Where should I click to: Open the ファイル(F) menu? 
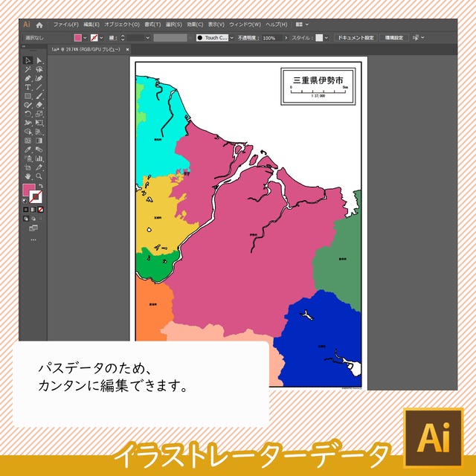pyautogui.click(x=66, y=25)
